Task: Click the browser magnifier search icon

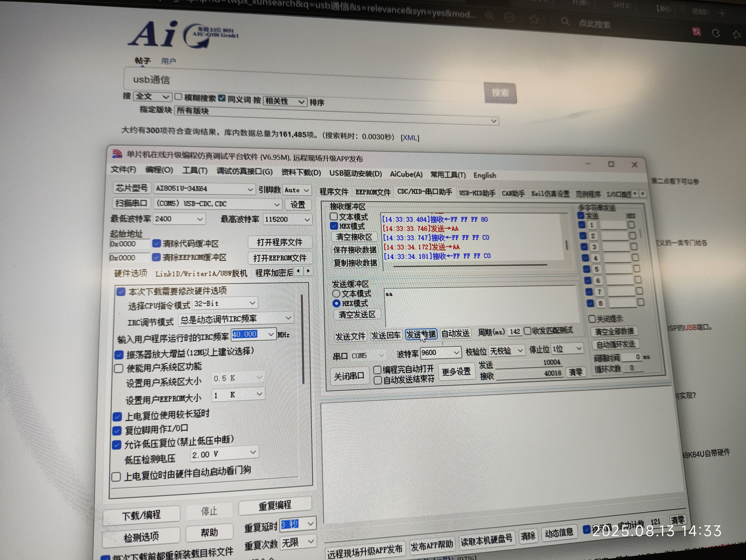Action: (x=565, y=22)
